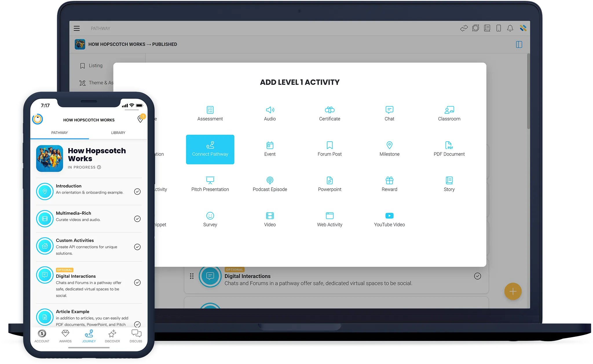593x364 pixels.
Task: Toggle completion check on laptop Digital Interactions row
Action: (x=477, y=276)
